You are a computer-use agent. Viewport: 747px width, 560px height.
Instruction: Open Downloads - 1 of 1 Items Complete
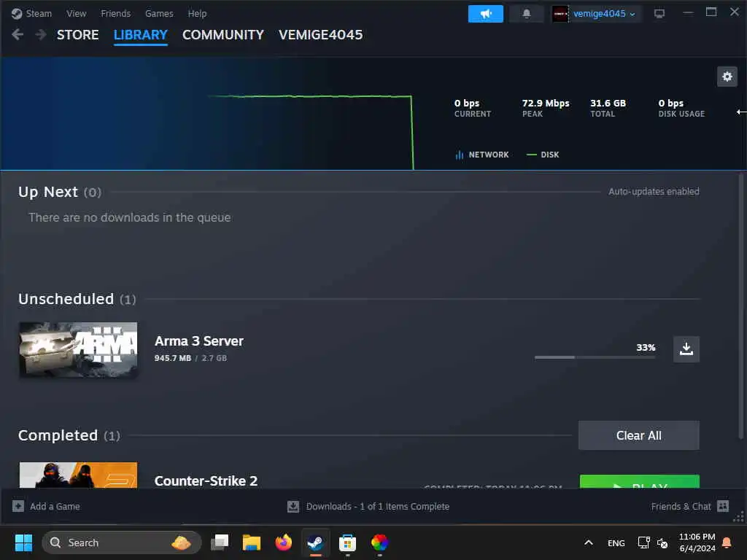click(377, 507)
